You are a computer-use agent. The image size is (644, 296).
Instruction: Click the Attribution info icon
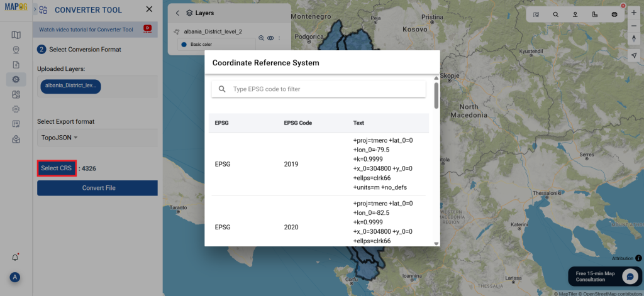point(638,258)
